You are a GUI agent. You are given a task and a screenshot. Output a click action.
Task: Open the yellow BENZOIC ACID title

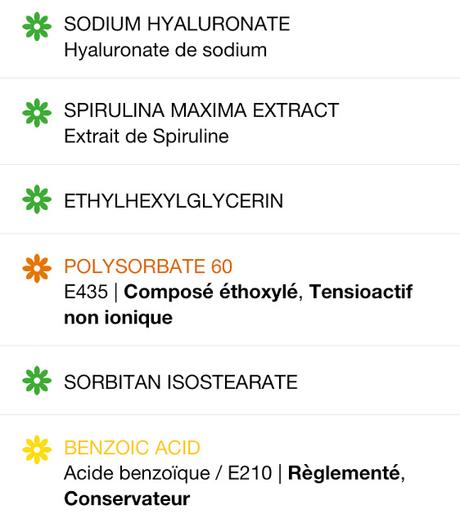coord(132,448)
